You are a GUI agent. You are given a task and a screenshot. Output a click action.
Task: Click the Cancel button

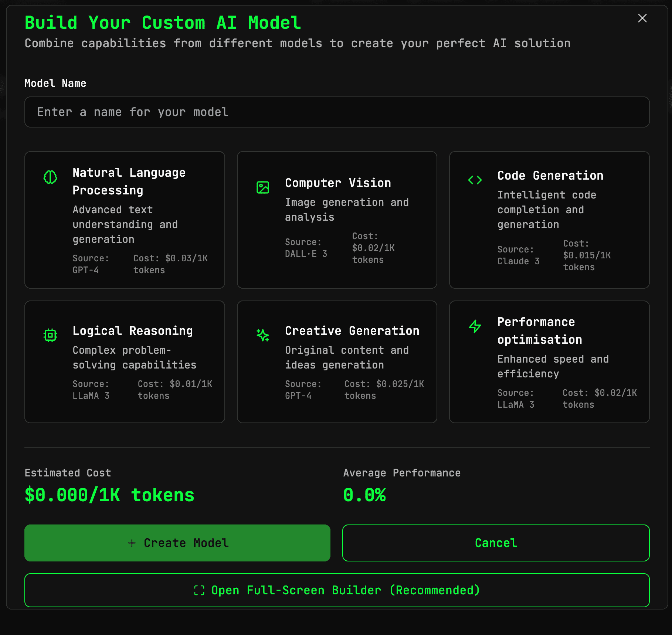pyautogui.click(x=495, y=543)
